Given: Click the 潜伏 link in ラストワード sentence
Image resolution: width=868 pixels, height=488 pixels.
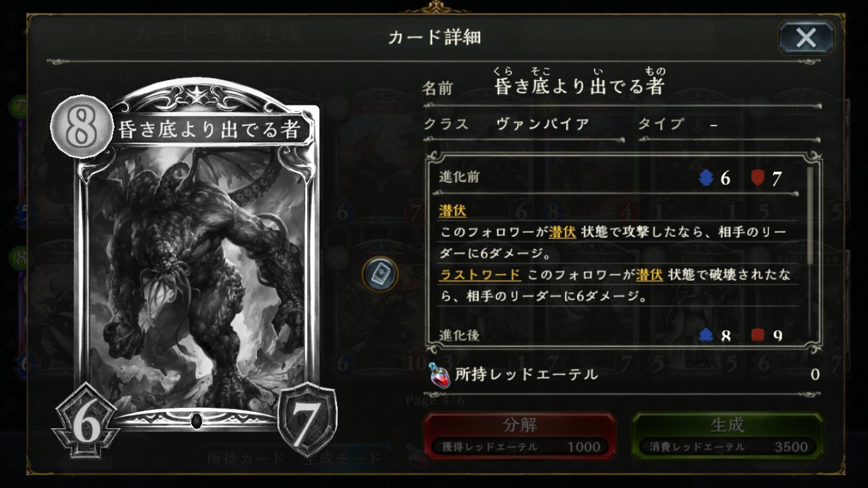Looking at the screenshot, I should [649, 275].
